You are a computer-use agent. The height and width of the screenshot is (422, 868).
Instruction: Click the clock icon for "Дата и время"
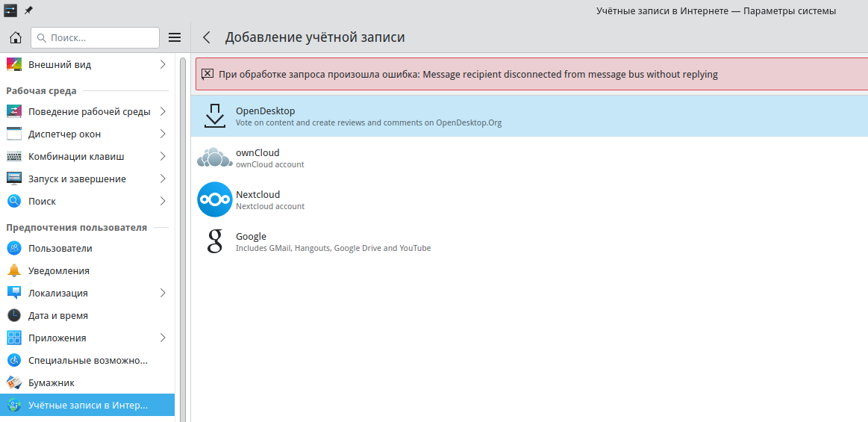click(14, 316)
